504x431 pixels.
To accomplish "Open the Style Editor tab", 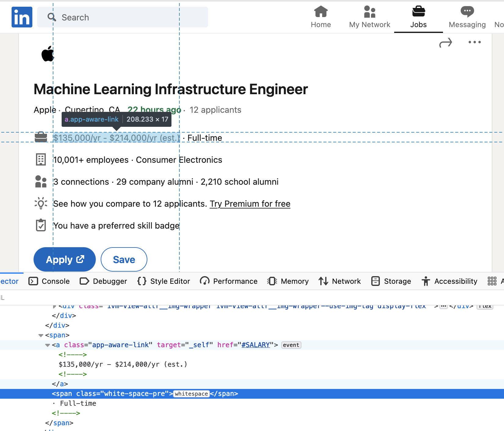I will [x=164, y=281].
